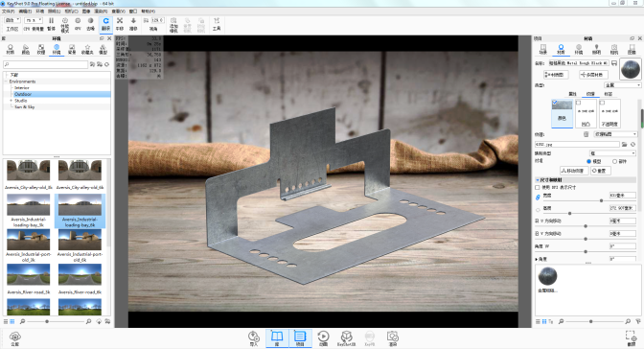Click the Move Texture (移动纹理) button

[x=574, y=171]
